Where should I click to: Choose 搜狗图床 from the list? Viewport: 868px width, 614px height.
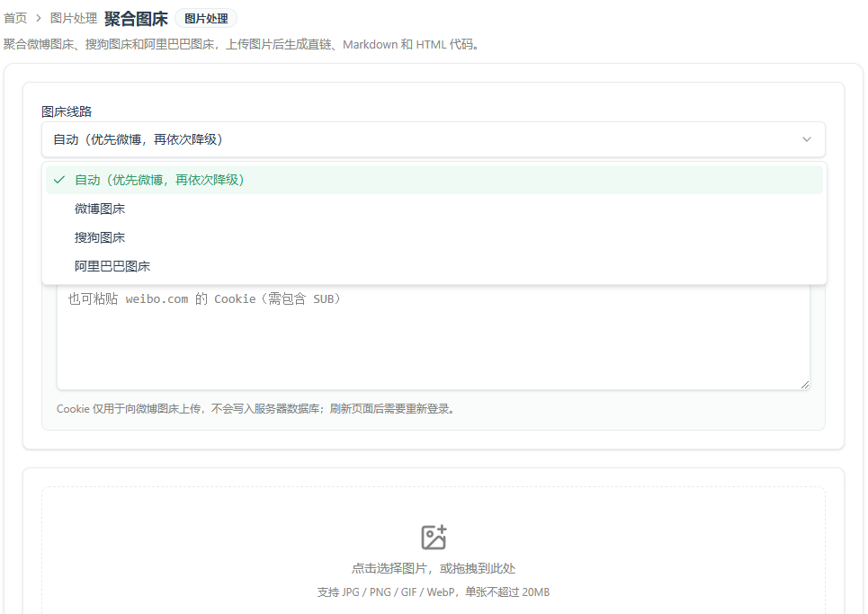pyautogui.click(x=434, y=237)
